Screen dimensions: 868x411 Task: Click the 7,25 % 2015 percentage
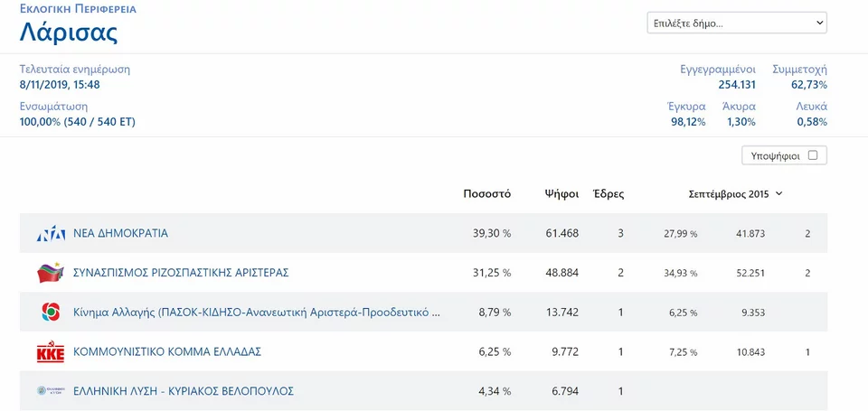684,352
